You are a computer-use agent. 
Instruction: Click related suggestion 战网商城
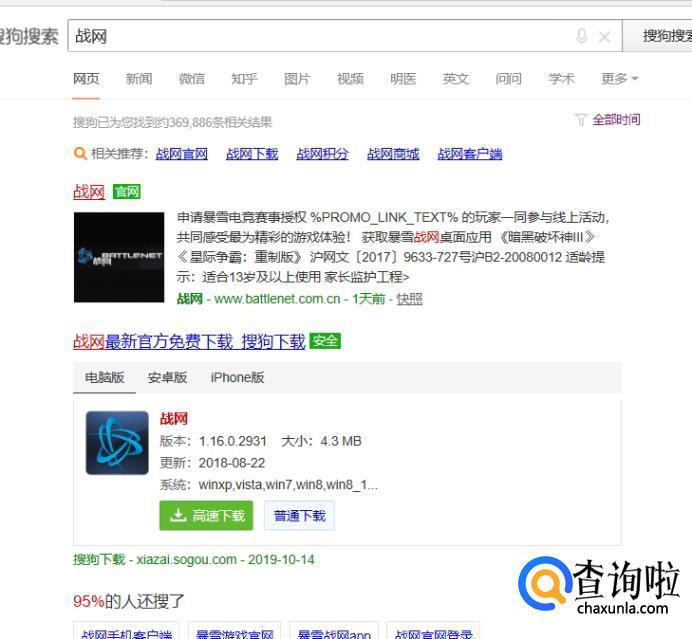393,154
